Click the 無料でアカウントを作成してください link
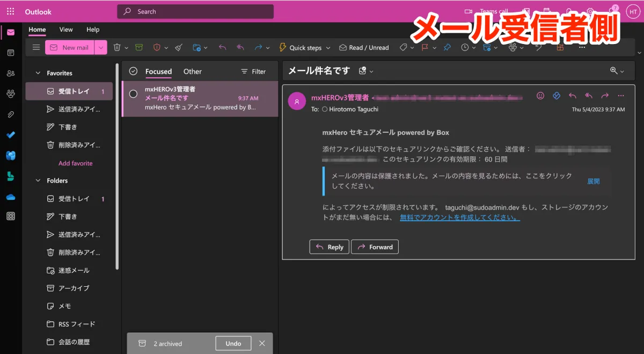 pyautogui.click(x=459, y=218)
